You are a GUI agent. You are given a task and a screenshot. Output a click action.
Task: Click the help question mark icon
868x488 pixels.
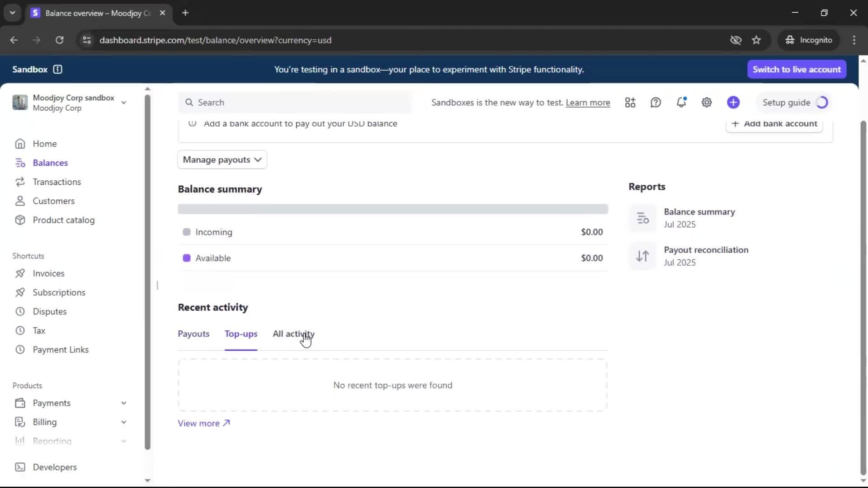656,103
